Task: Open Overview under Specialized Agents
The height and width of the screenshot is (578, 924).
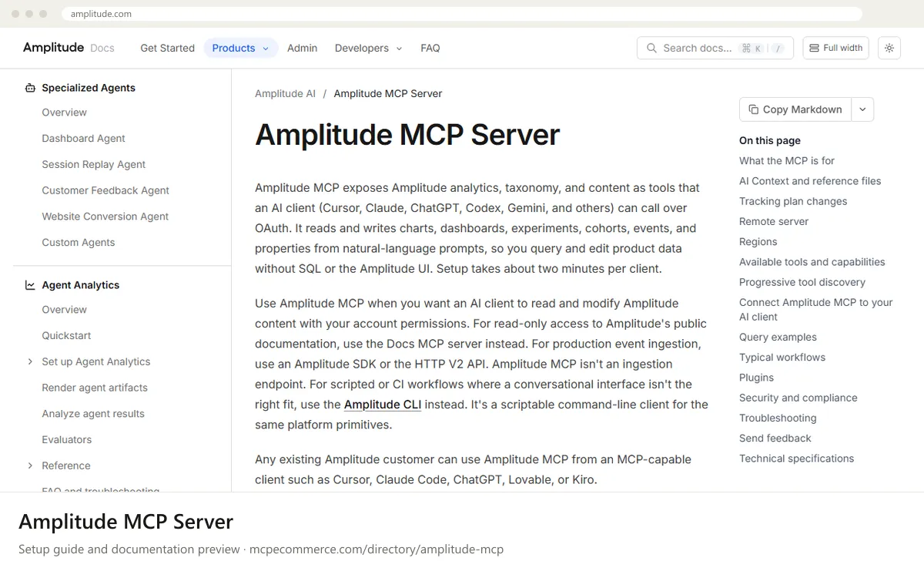Action: (x=64, y=113)
